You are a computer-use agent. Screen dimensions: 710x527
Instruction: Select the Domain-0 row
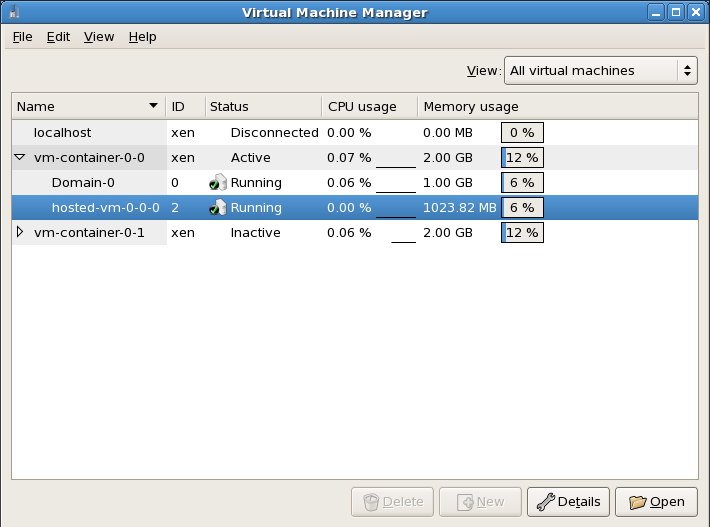[x=83, y=183]
